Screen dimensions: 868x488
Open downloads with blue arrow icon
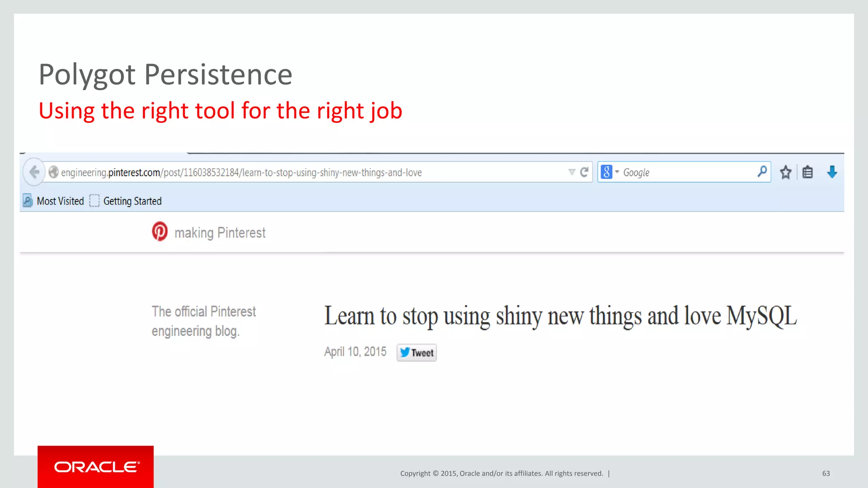click(832, 172)
